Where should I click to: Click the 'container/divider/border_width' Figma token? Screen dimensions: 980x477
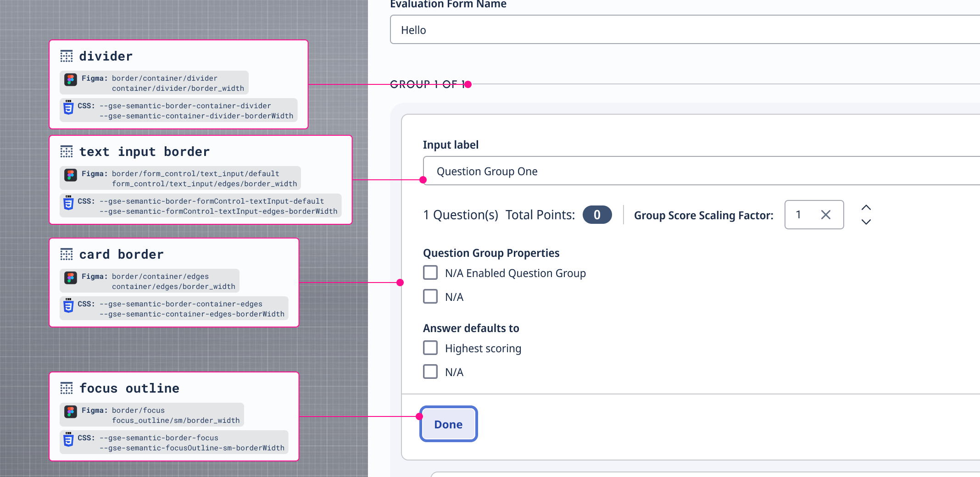point(178,89)
